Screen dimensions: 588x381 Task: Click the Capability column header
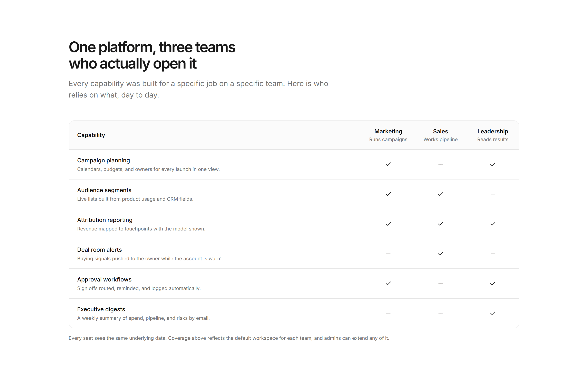click(x=91, y=135)
